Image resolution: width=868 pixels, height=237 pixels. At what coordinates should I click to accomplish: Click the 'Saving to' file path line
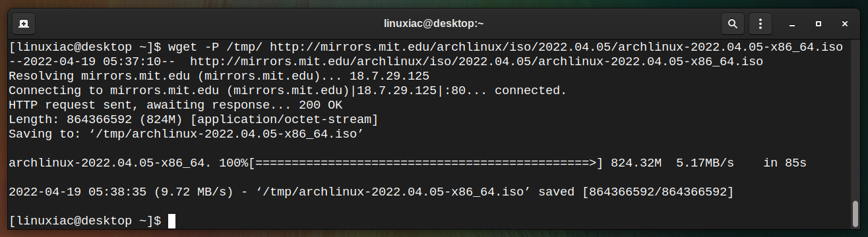click(x=187, y=134)
